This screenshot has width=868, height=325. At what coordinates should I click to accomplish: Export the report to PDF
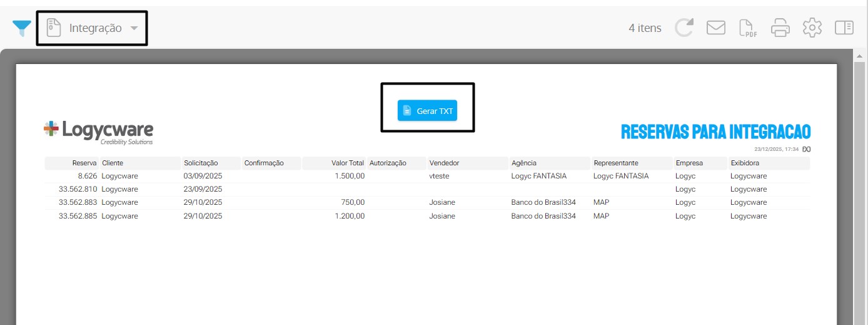pyautogui.click(x=747, y=28)
